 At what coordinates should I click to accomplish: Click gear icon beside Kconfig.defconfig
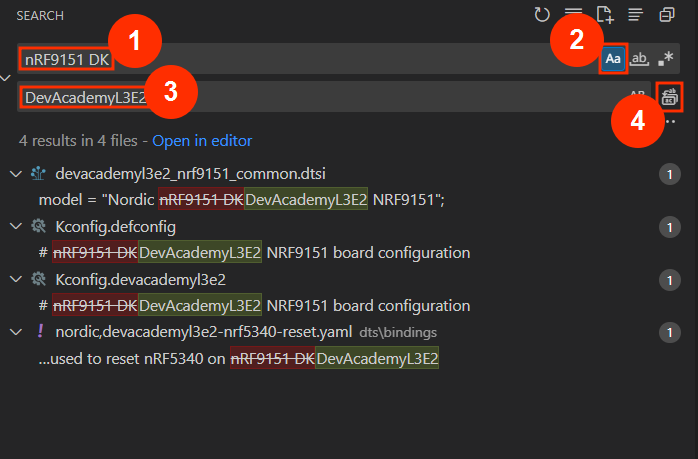[38, 226]
